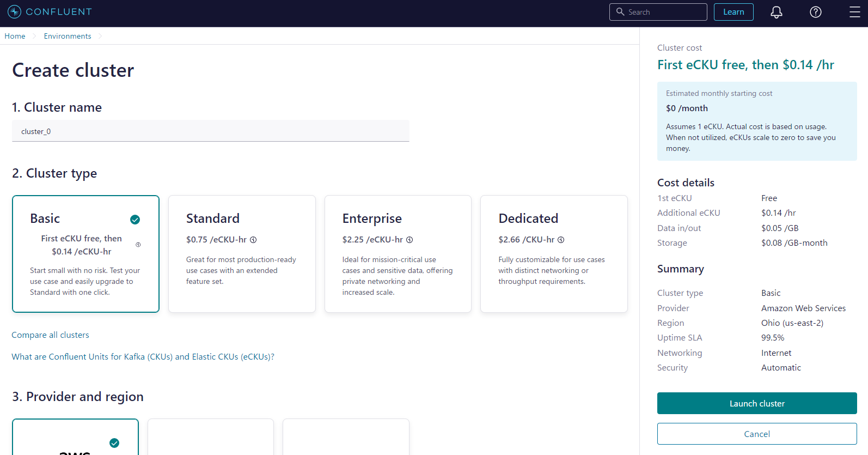Click the 'Create cluster' page title
The image size is (868, 455).
point(73,70)
